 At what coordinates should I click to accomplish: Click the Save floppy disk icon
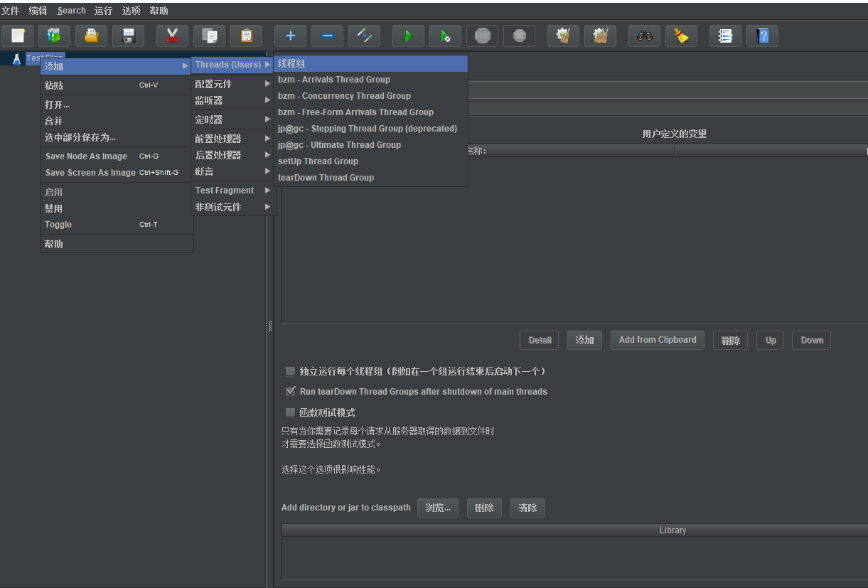pyautogui.click(x=129, y=36)
